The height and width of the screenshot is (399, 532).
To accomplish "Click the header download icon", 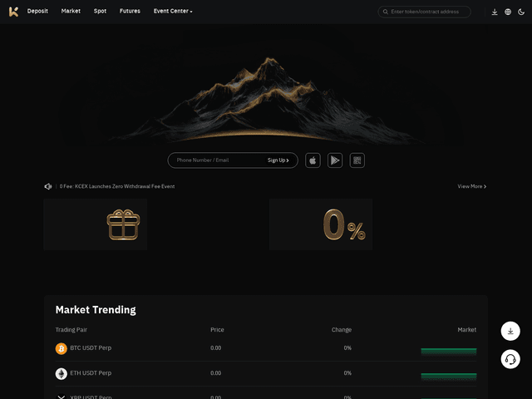I will click(495, 12).
